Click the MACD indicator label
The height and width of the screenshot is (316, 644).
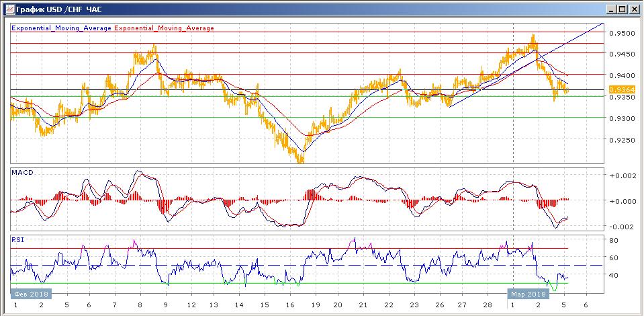22,173
